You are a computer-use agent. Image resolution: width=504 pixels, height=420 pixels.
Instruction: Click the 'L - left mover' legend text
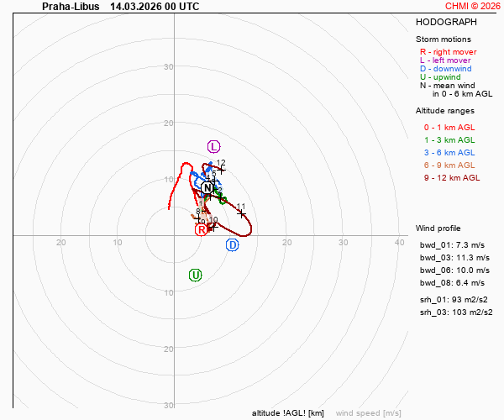click(448, 60)
